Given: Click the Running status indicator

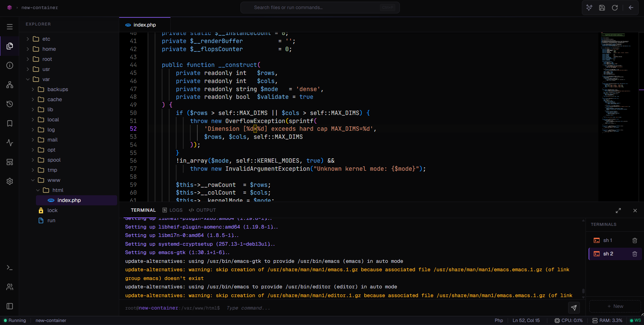Looking at the screenshot, I should 15,320.
